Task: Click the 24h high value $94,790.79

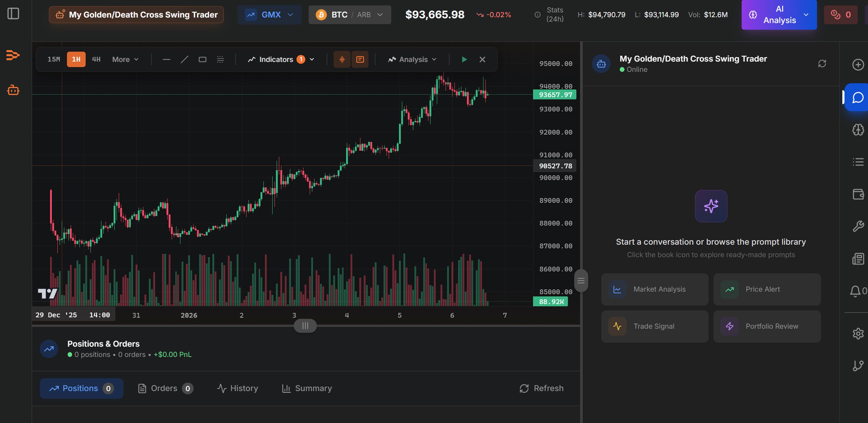Action: [x=607, y=15]
